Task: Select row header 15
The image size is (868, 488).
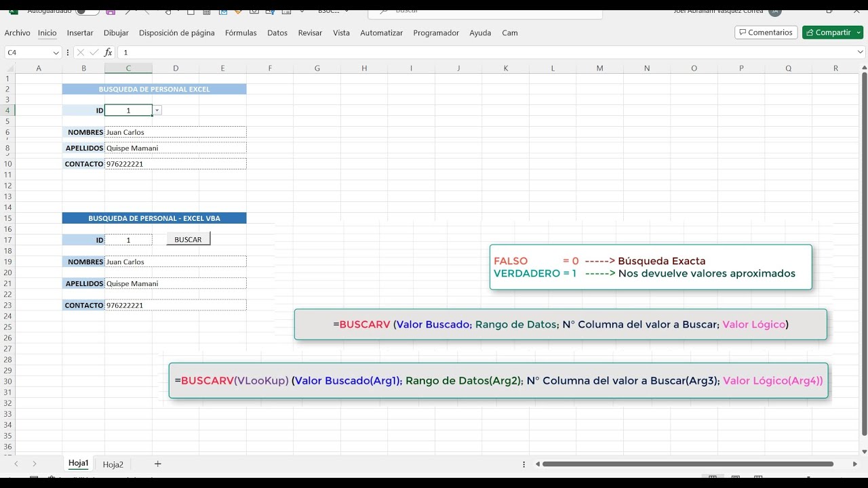Action: (8, 218)
